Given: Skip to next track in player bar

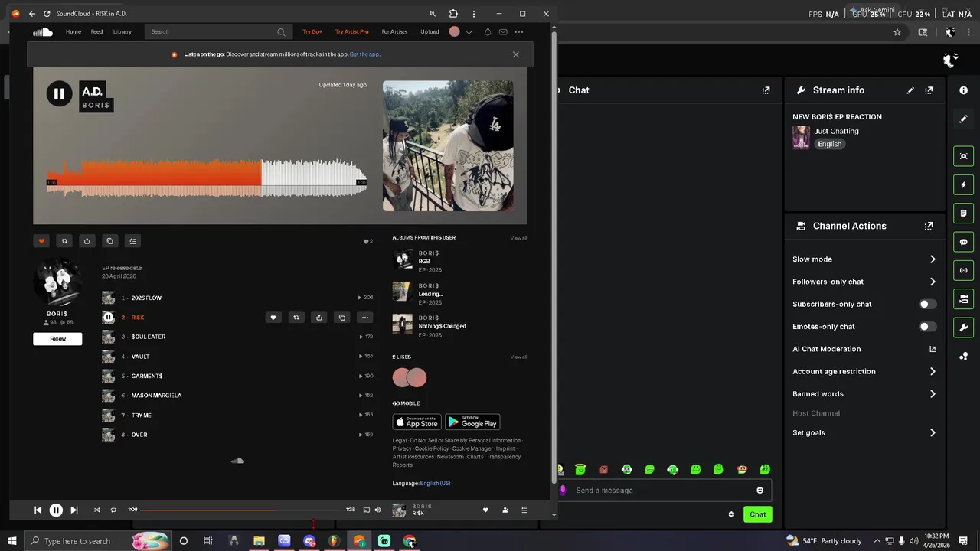Looking at the screenshot, I should 74,510.
